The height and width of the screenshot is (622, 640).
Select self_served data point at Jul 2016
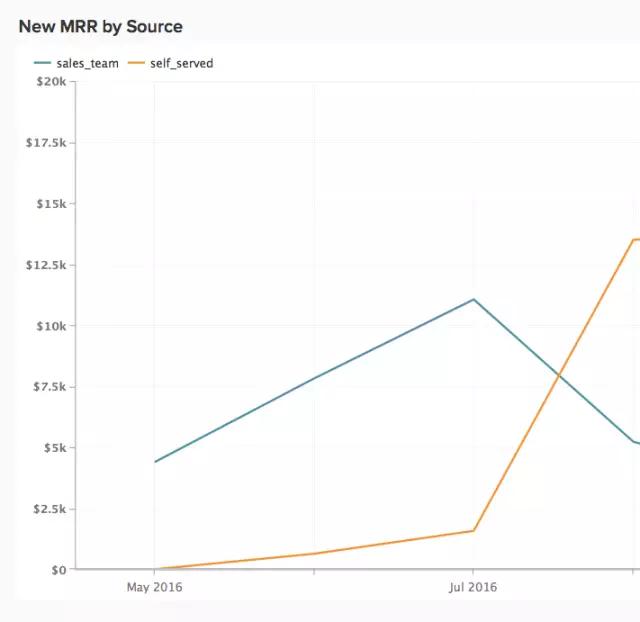(474, 530)
